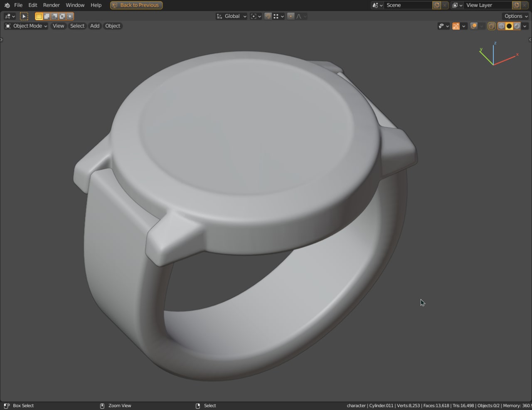Expand the left toolbar arrow
Image resolution: width=532 pixels, height=410 pixels.
coord(1,40)
